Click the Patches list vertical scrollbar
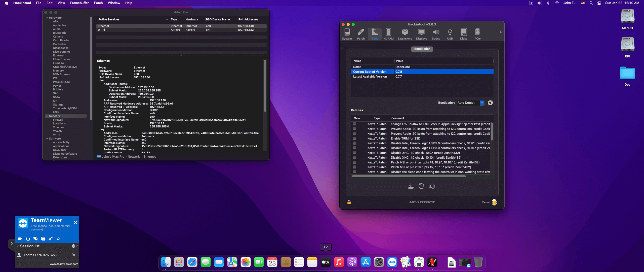 pyautogui.click(x=492, y=131)
